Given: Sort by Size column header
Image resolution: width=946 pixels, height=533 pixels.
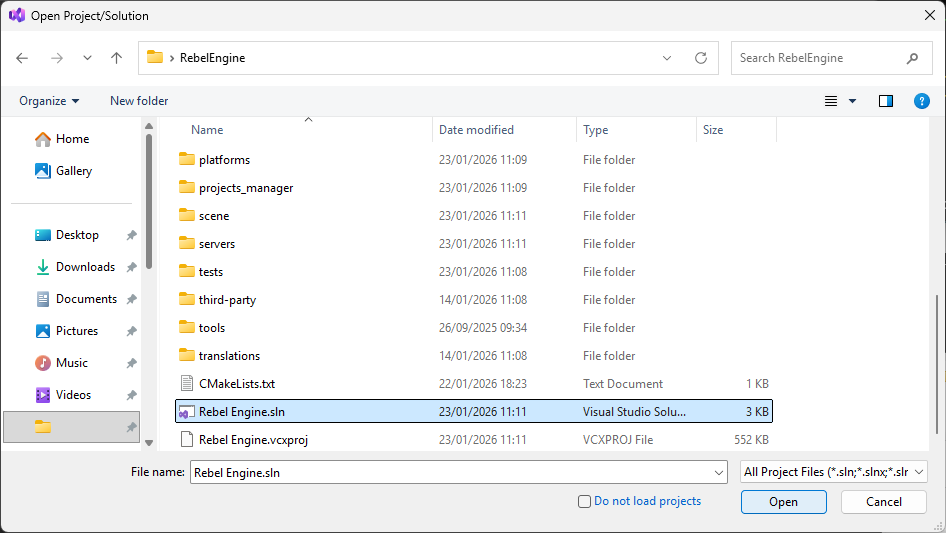Looking at the screenshot, I should [713, 130].
